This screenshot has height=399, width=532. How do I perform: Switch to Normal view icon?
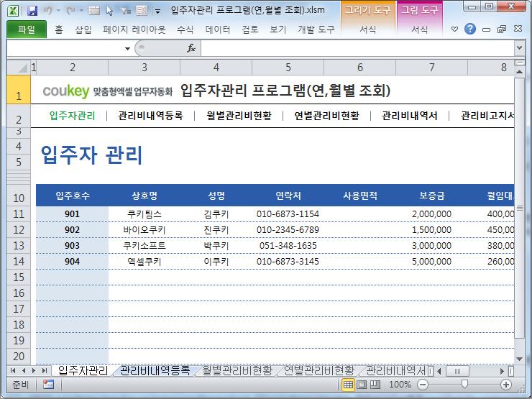(x=348, y=385)
